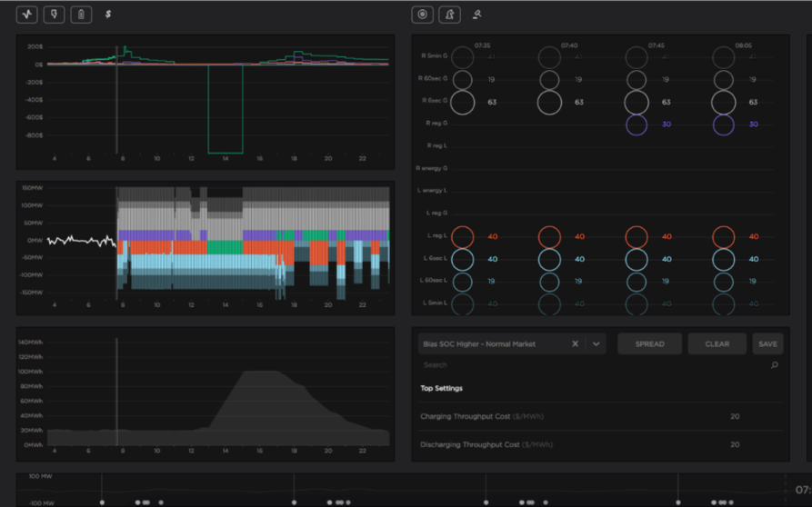Click the green segment in the MW dispatch chart
Image resolution: width=812 pixels, height=507 pixels.
[x=225, y=247]
